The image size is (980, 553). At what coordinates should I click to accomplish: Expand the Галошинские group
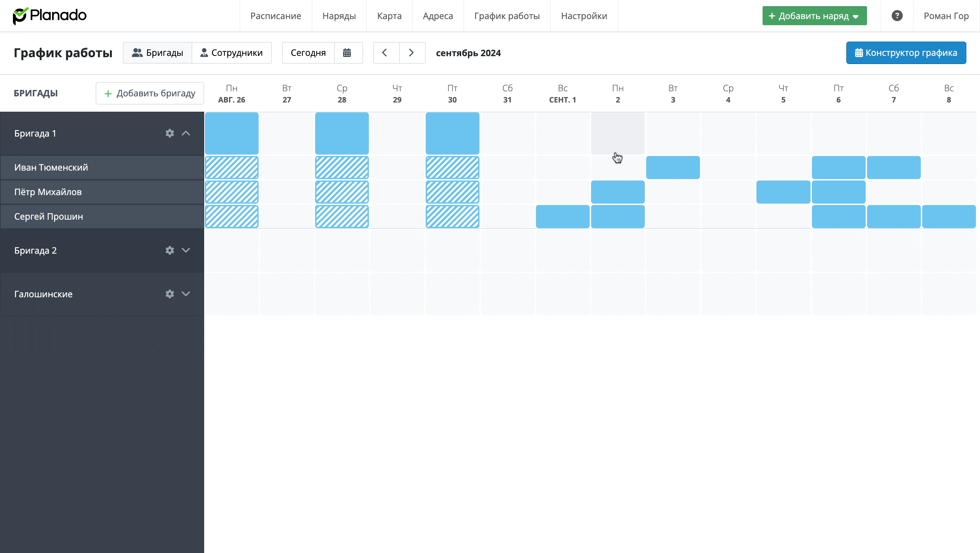186,294
